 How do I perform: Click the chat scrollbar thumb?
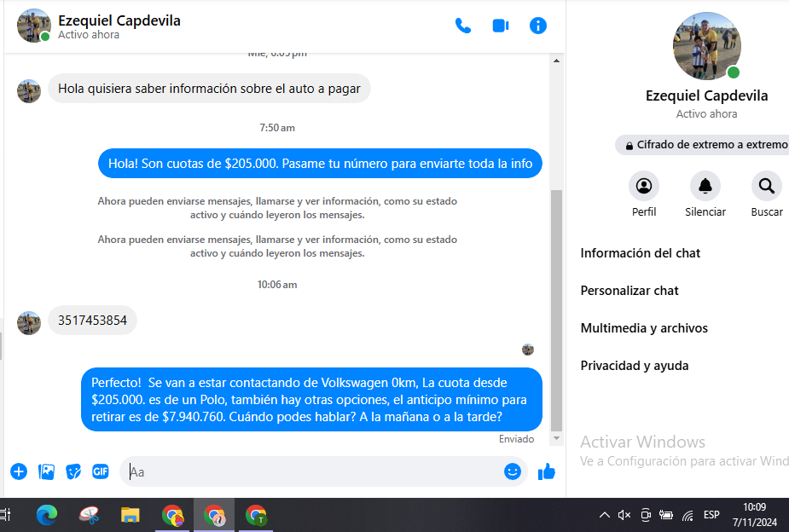(556, 310)
